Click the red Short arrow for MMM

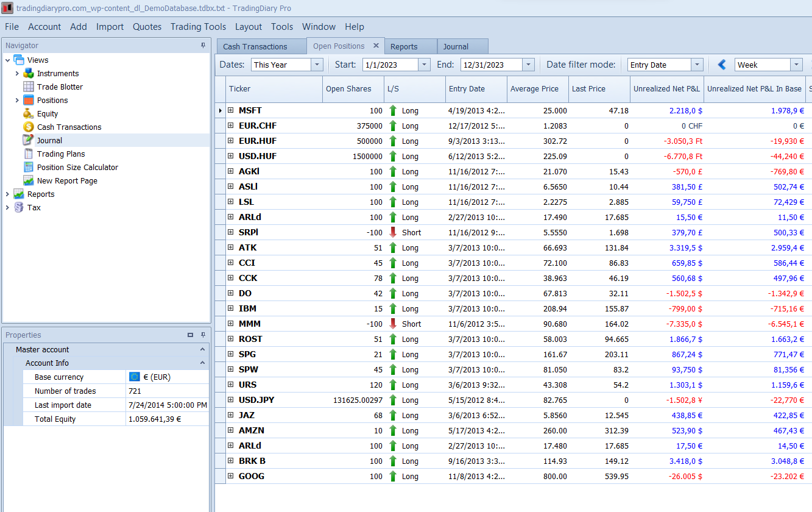point(393,324)
